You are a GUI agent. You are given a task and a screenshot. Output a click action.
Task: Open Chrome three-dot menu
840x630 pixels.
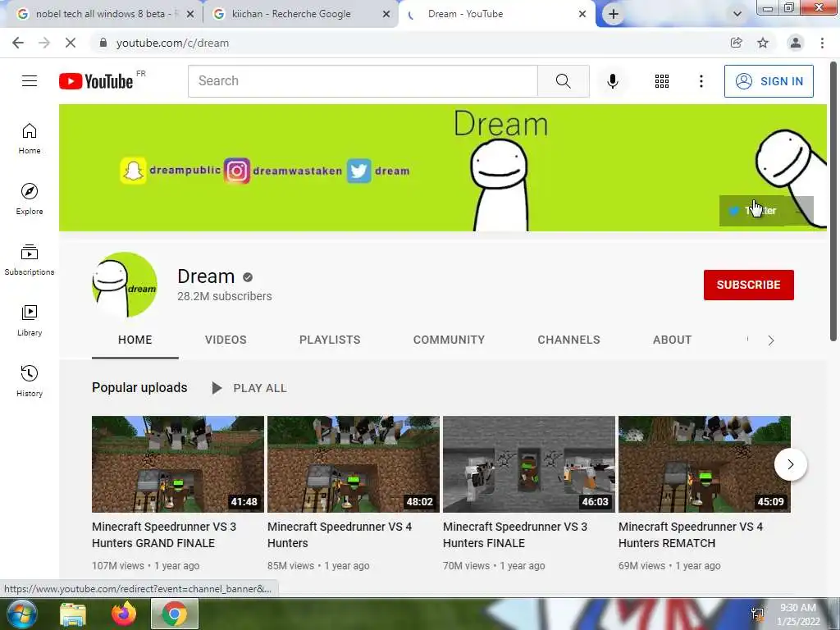pyautogui.click(x=822, y=43)
